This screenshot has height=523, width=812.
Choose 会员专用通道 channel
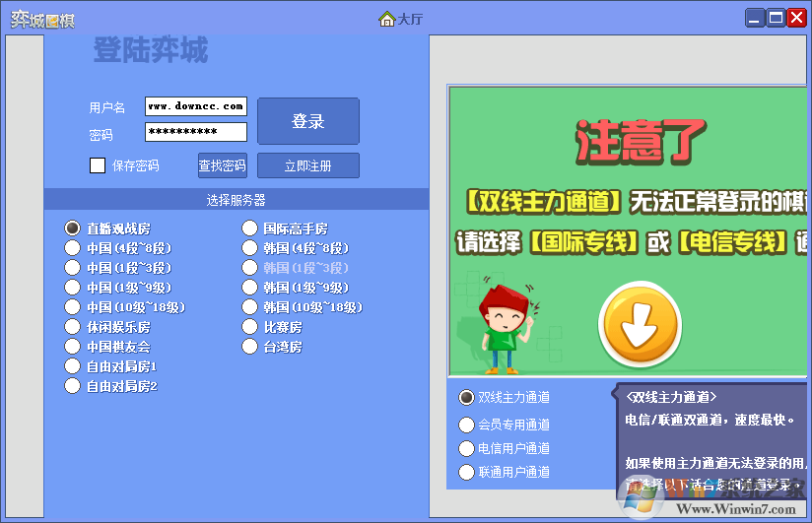pyautogui.click(x=467, y=425)
